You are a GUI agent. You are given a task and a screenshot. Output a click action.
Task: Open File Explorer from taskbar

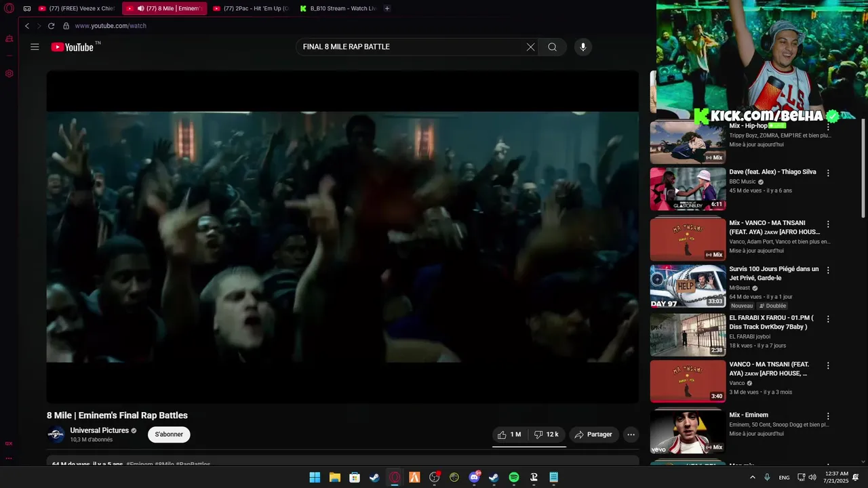click(x=334, y=477)
